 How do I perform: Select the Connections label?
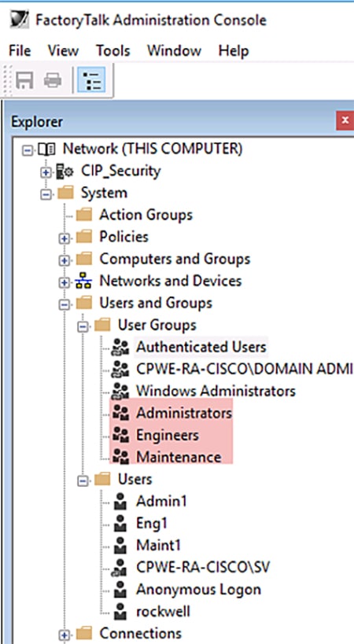(x=140, y=634)
